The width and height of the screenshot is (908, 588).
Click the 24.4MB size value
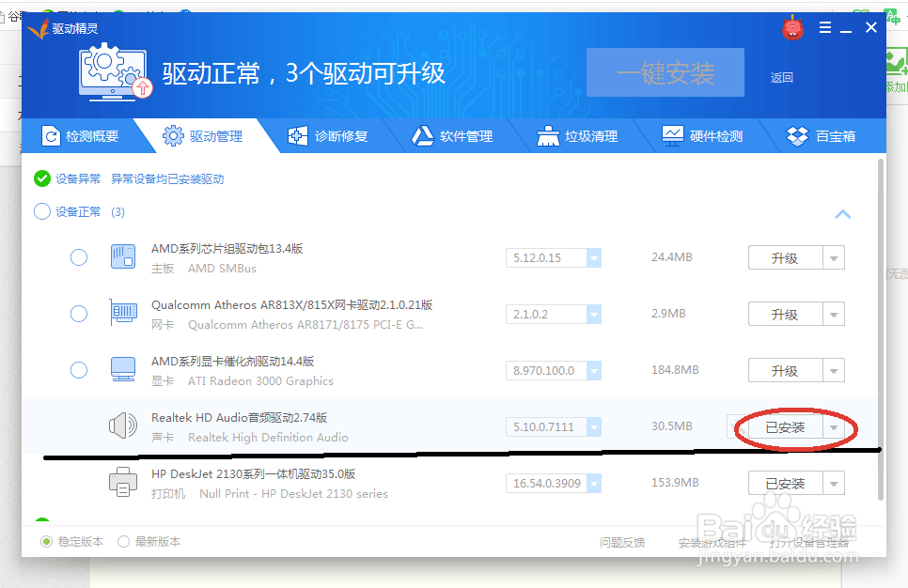pos(672,257)
